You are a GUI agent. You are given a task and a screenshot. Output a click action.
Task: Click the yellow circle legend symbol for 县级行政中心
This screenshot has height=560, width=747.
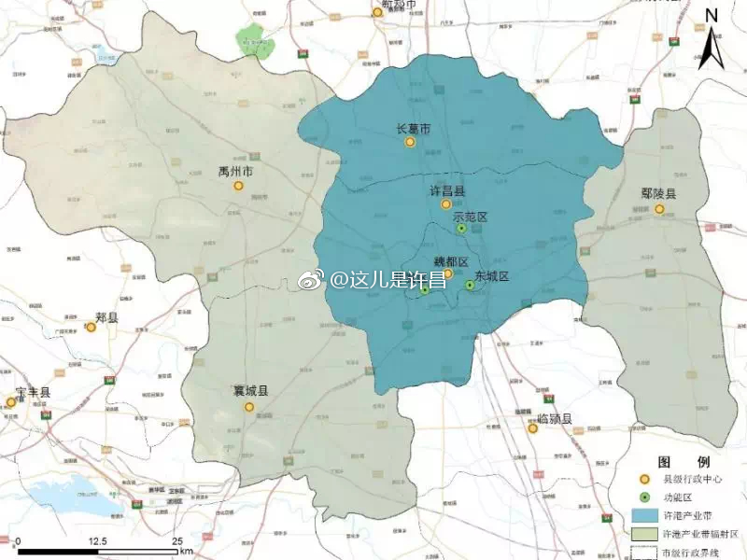pyautogui.click(x=644, y=480)
